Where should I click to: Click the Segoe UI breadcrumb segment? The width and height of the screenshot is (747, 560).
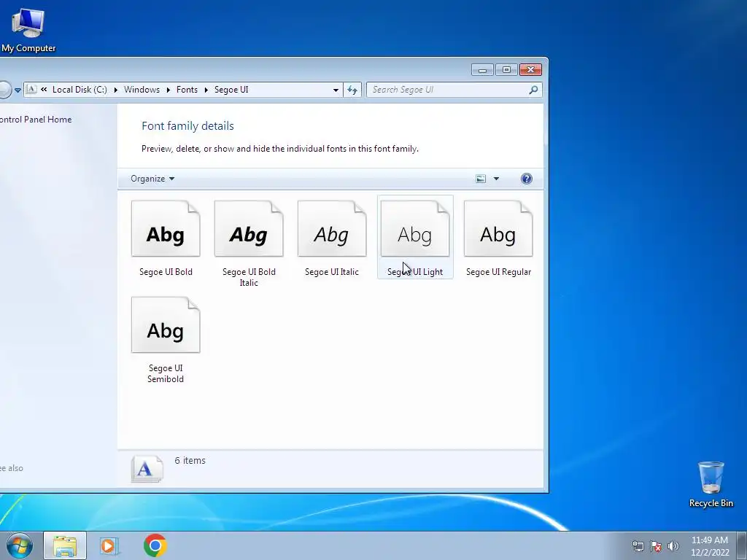click(x=231, y=90)
